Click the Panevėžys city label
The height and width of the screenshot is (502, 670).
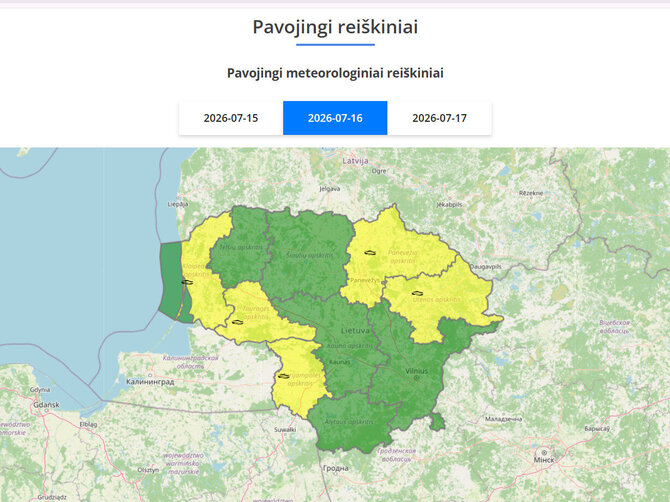tap(365, 280)
